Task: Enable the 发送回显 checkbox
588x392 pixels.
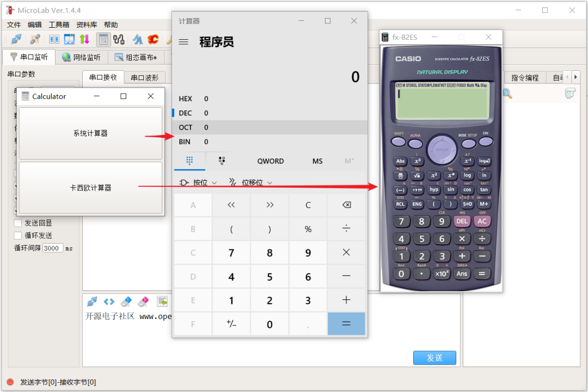Action: tap(17, 223)
